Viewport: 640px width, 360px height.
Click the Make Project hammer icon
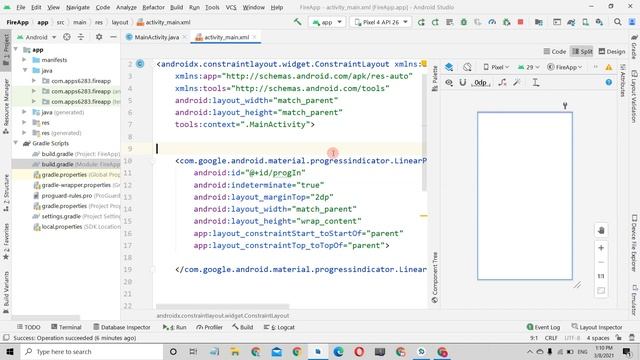coord(298,22)
